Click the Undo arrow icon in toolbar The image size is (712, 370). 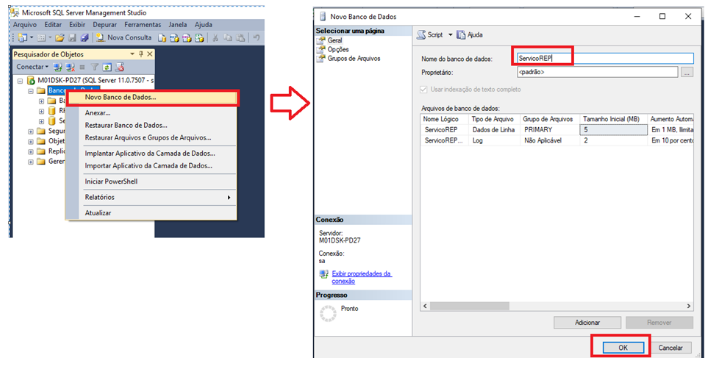[x=257, y=38]
